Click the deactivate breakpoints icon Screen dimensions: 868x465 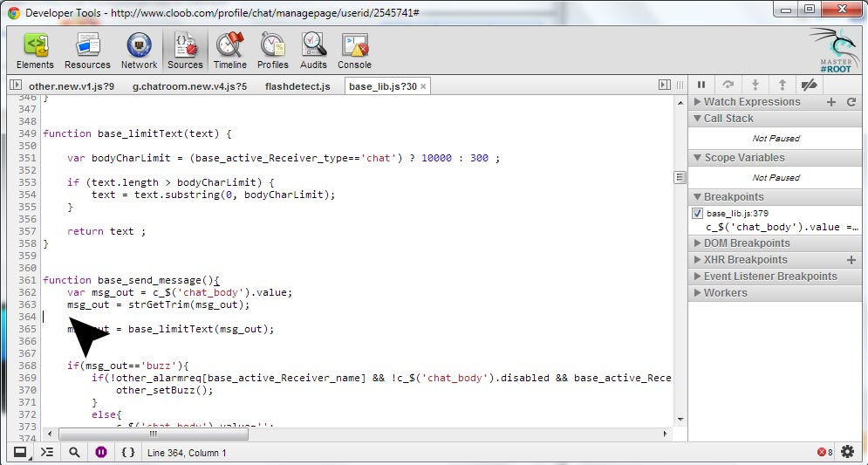click(x=809, y=85)
